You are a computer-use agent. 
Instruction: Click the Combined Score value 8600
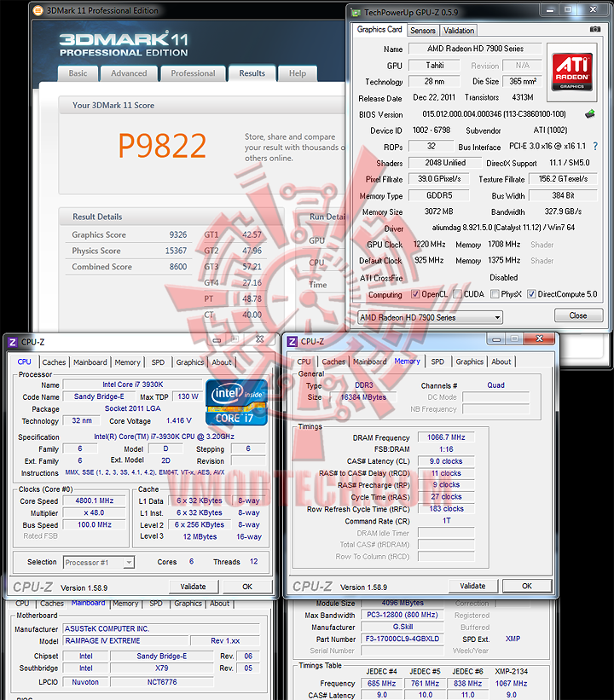tap(178, 267)
